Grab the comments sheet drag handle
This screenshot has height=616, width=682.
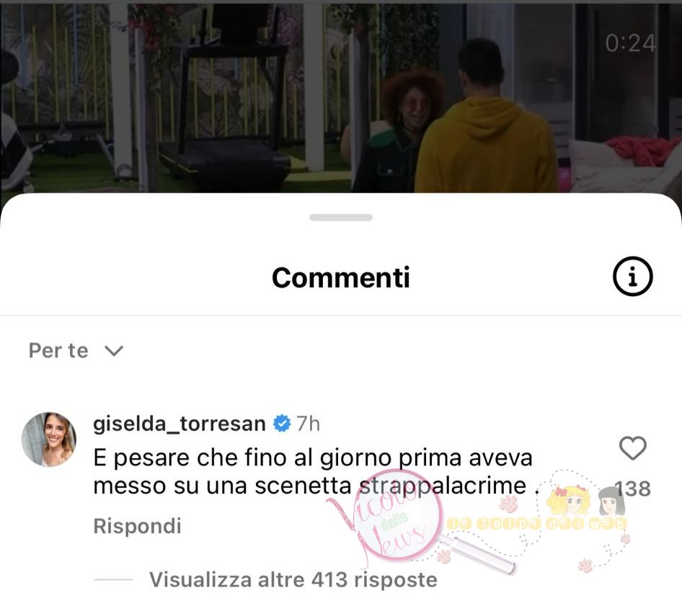(x=341, y=218)
